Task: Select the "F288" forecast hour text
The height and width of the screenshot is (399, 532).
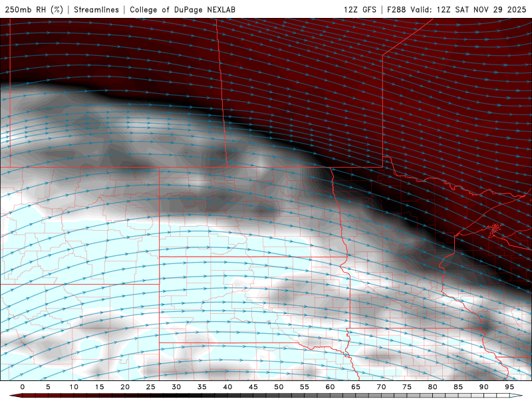Action: coord(396,9)
